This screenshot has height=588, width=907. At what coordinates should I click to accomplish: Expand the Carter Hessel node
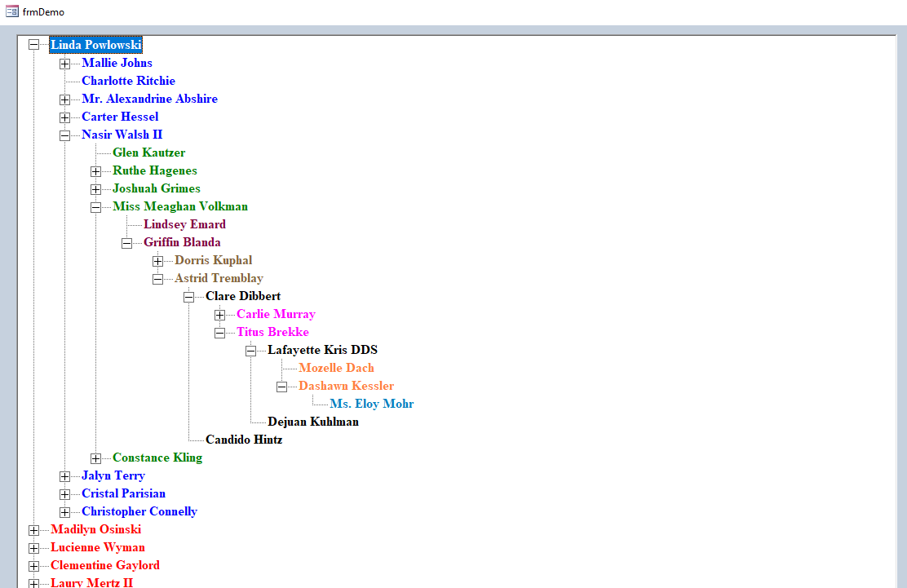[64, 117]
